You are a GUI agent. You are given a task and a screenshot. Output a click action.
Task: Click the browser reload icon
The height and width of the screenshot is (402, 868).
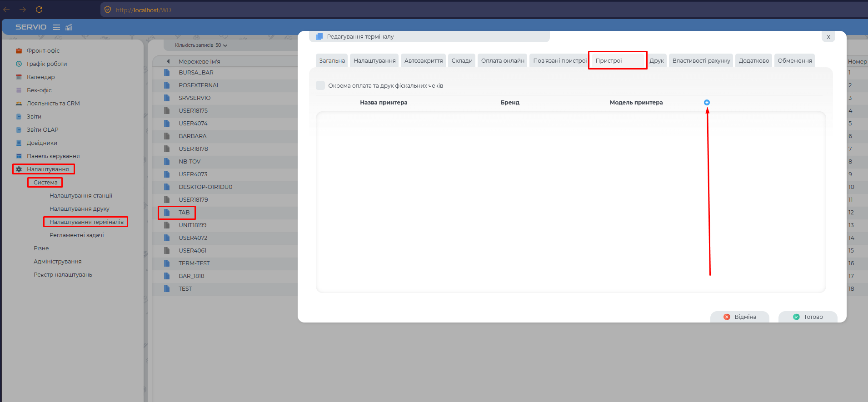pyautogui.click(x=39, y=10)
